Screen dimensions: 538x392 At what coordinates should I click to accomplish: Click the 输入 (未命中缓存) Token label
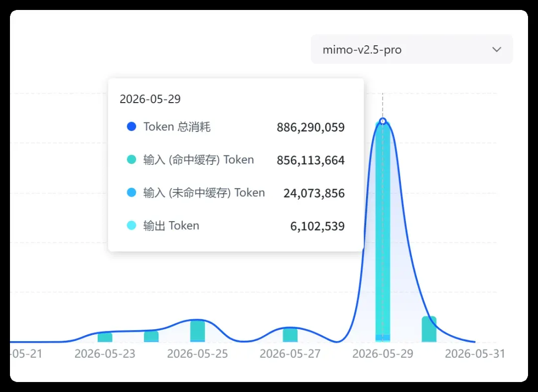(x=204, y=193)
